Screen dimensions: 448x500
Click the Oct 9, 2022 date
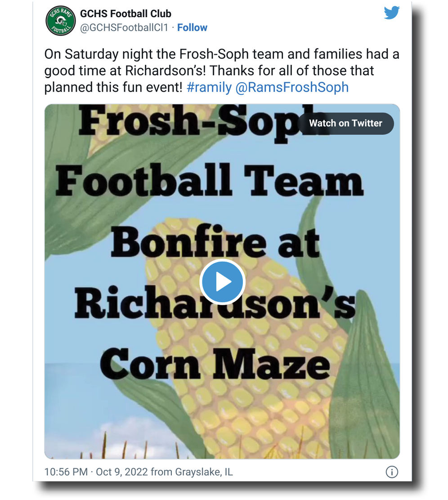coord(122,473)
